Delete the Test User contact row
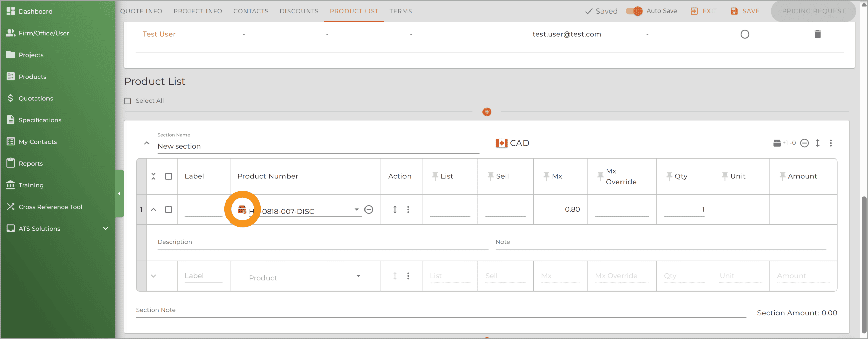Screen dimensions: 868x339 tap(817, 34)
